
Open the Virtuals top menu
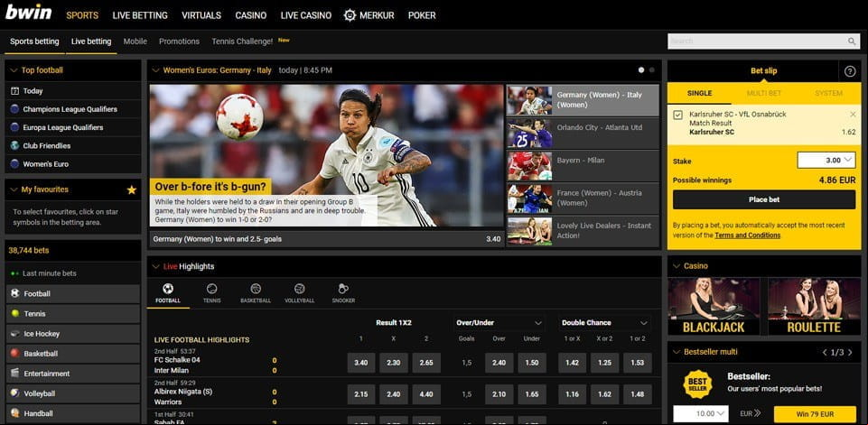point(201,15)
